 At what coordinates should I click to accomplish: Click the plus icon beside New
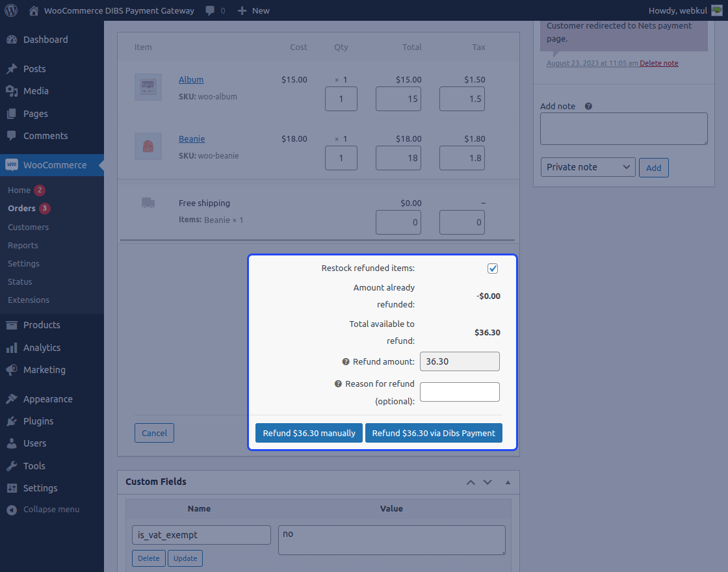coord(242,10)
